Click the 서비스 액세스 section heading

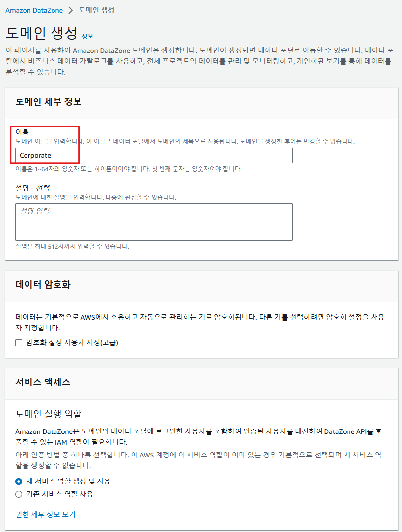(x=43, y=382)
